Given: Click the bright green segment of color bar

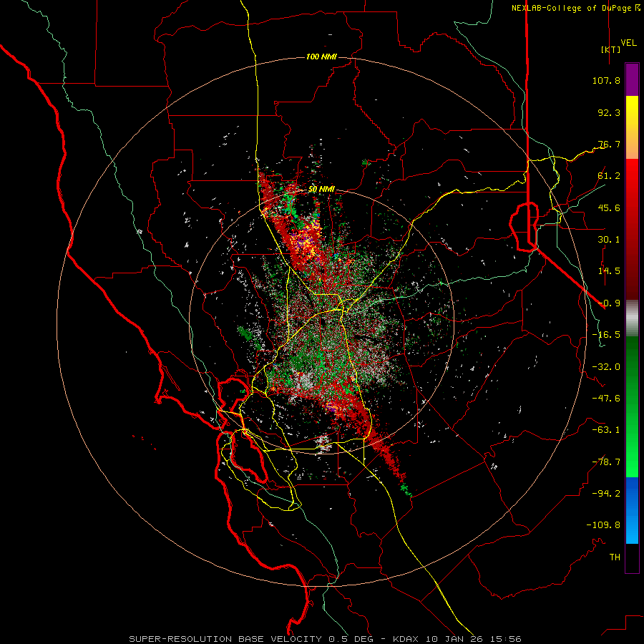Looking at the screenshot, I should coord(632,452).
